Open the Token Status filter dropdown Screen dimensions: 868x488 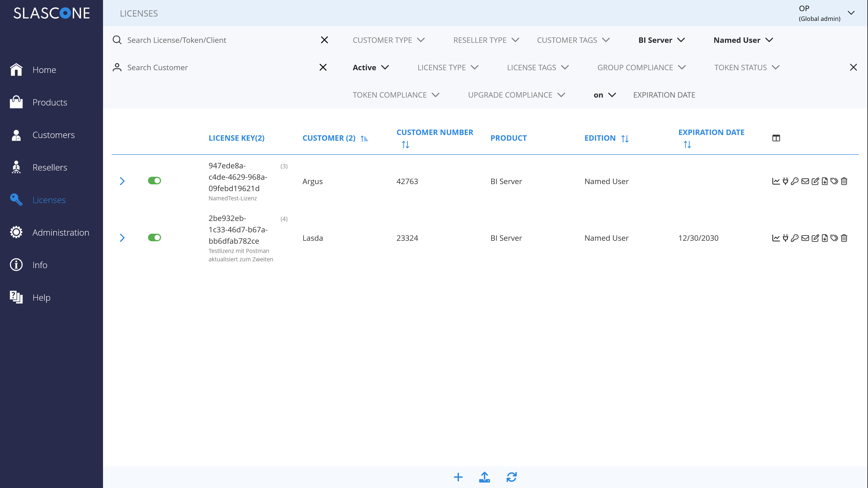747,68
